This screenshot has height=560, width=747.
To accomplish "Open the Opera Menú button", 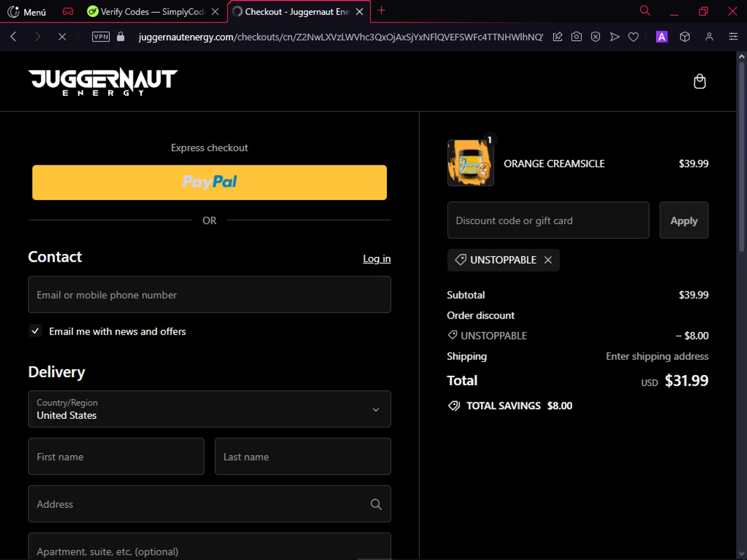I will (27, 11).
